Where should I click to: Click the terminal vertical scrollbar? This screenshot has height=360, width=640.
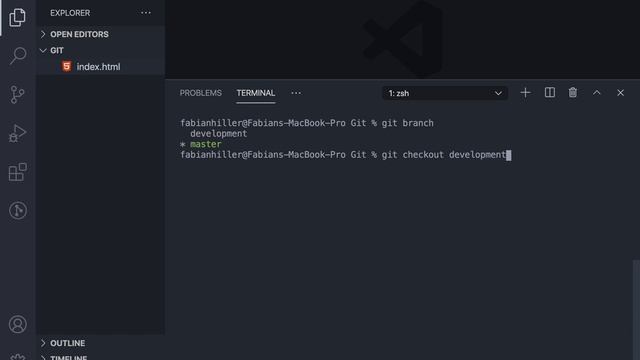636,309
